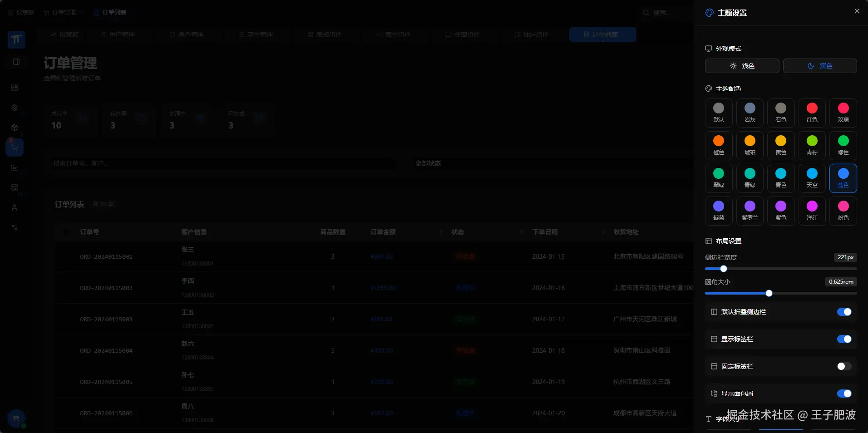
Task: Click the sort icon in 订单金额 column header
Action: click(441, 232)
